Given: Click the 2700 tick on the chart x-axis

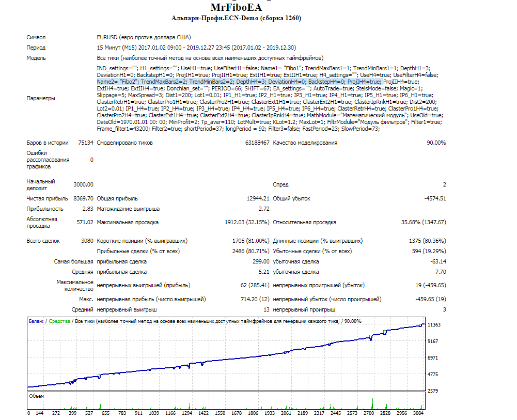Looking at the screenshot, I should click(369, 413).
